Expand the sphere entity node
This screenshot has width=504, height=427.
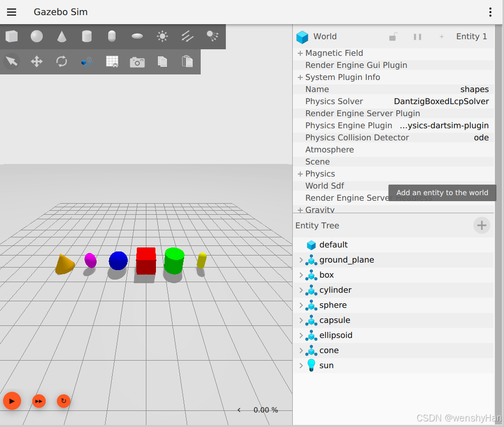coord(301,305)
